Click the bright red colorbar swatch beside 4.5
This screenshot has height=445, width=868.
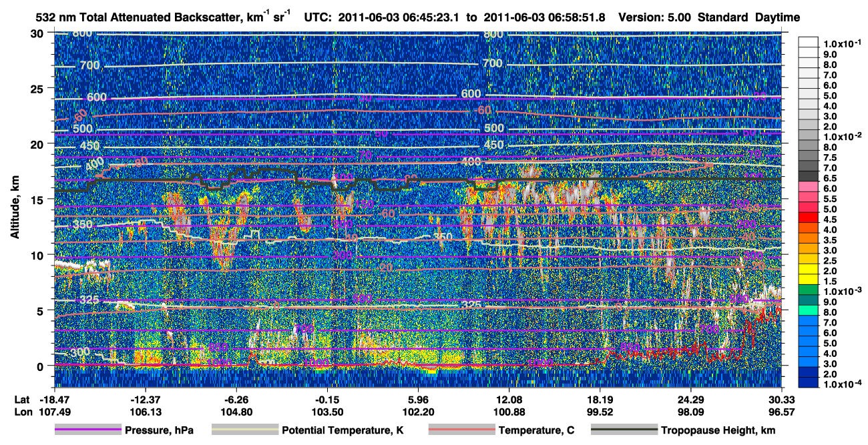pyautogui.click(x=808, y=217)
